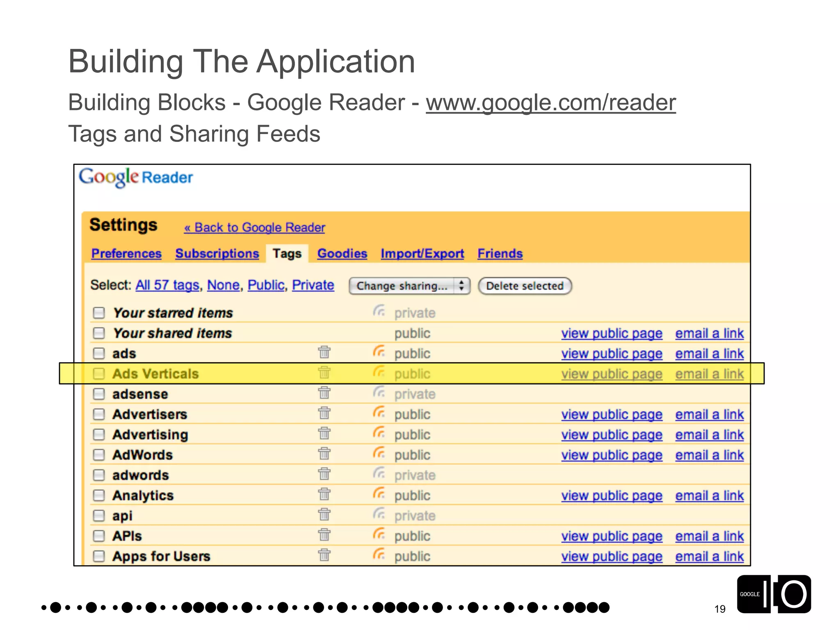Tick the lowercase api checkbox
Screen dimensions: 840x630
click(99, 516)
